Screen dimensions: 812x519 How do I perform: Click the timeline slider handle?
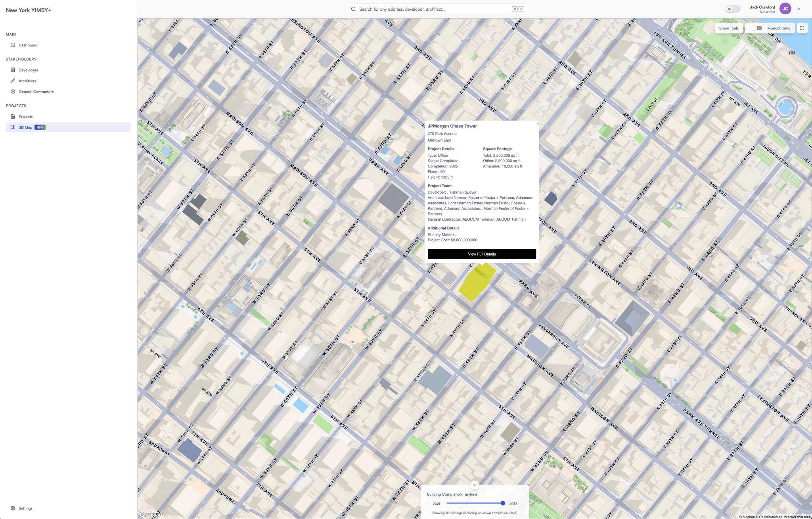click(x=503, y=503)
